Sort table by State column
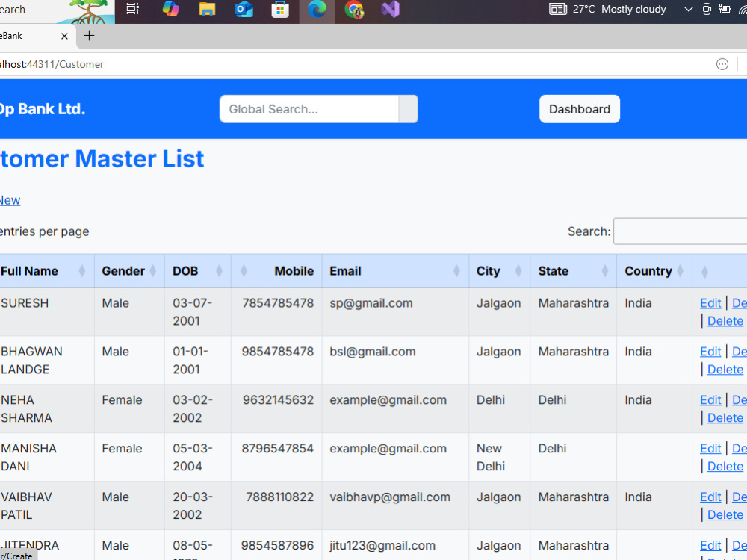 coord(573,271)
